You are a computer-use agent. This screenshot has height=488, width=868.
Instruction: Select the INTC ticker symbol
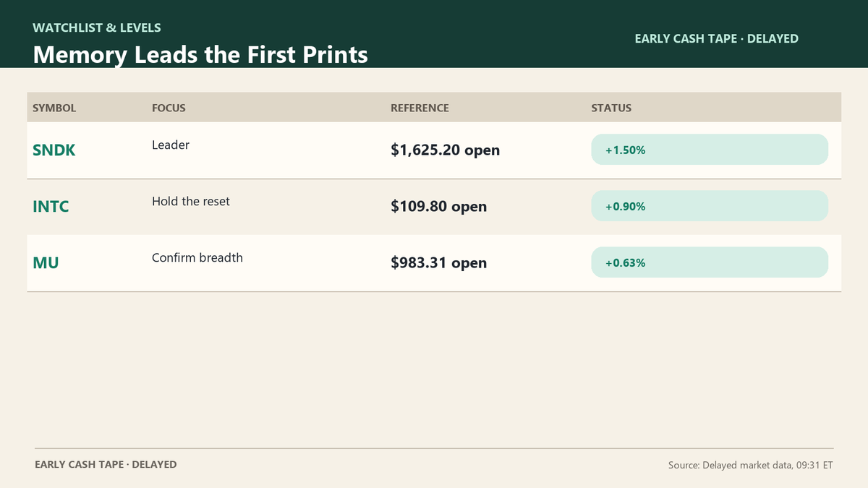[x=51, y=207]
